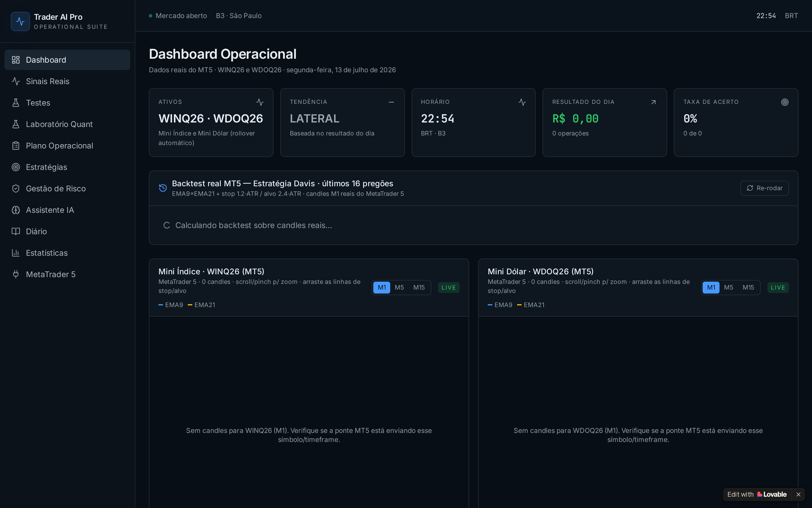This screenshot has height=508, width=812.
Task: Click the EMA9 legend on WINQ26 chart
Action: [x=171, y=305]
